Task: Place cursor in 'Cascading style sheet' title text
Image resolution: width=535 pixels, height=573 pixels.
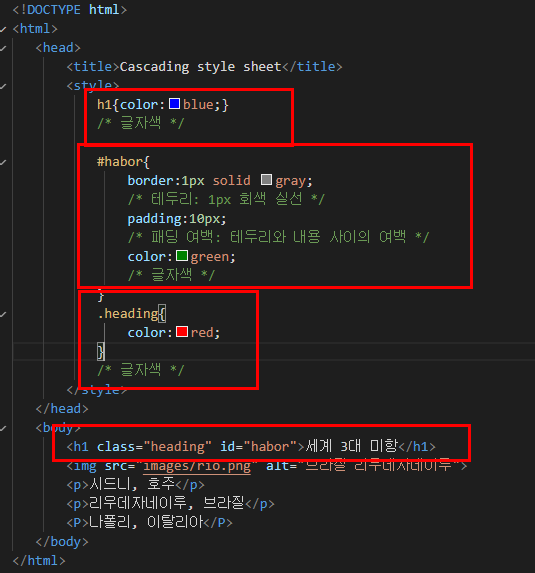Action: click(201, 67)
